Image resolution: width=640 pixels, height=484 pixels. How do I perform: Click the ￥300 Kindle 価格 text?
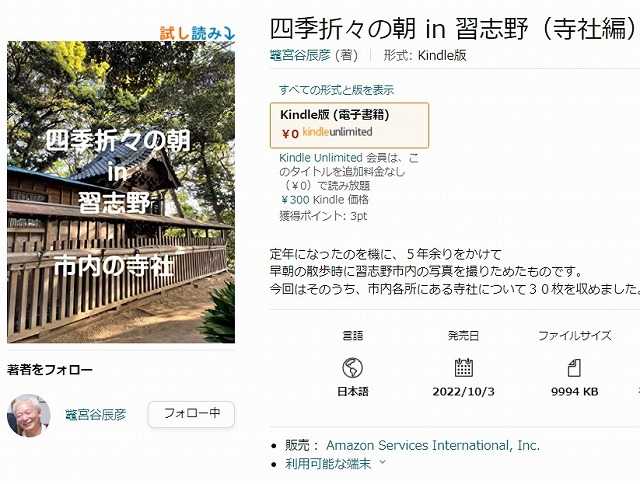tap(324, 200)
